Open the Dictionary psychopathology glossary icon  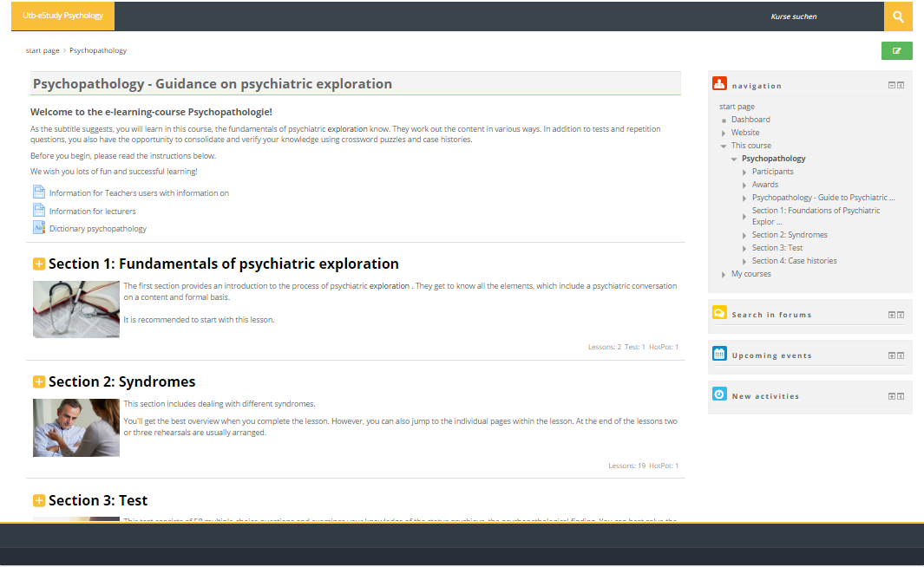(x=38, y=228)
